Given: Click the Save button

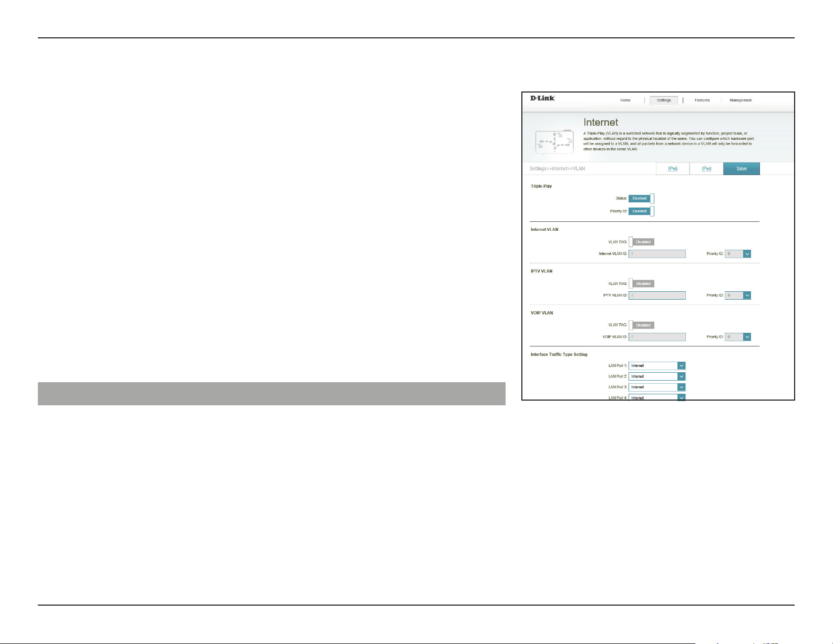Looking at the screenshot, I should pos(742,169).
